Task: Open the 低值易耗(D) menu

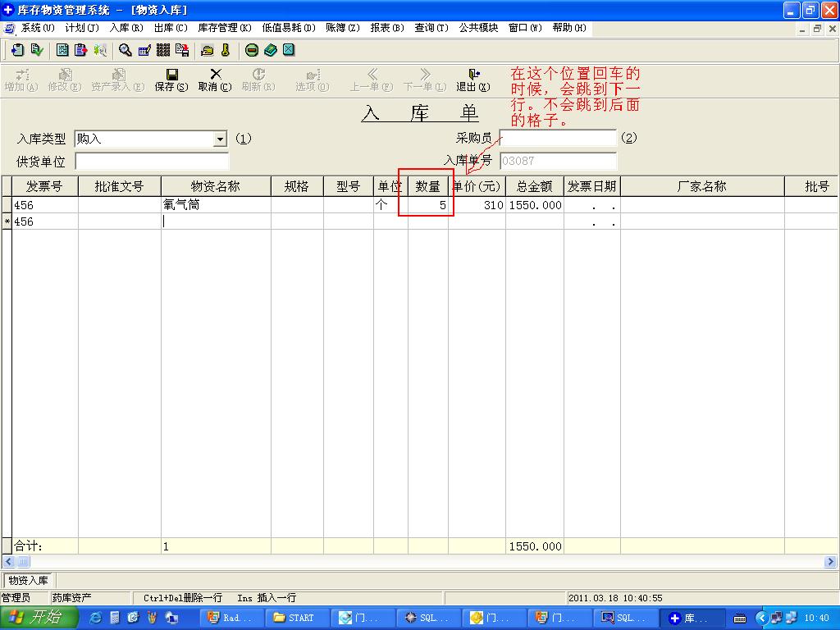Action: (x=290, y=28)
